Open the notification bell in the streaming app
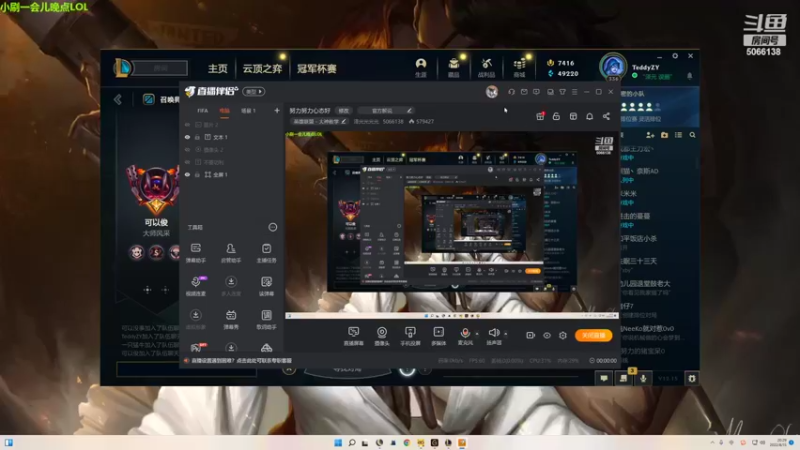Image resolution: width=800 pixels, height=450 pixels. 589,116
